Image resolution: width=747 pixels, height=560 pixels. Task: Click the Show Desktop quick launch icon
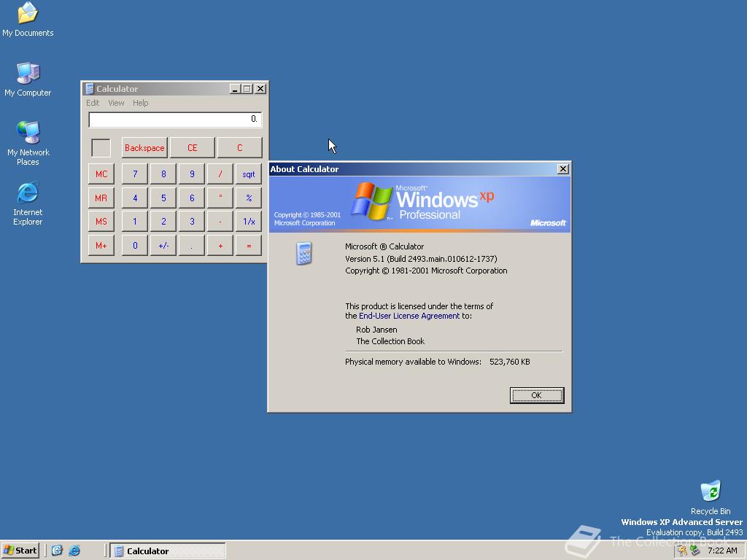pos(57,551)
